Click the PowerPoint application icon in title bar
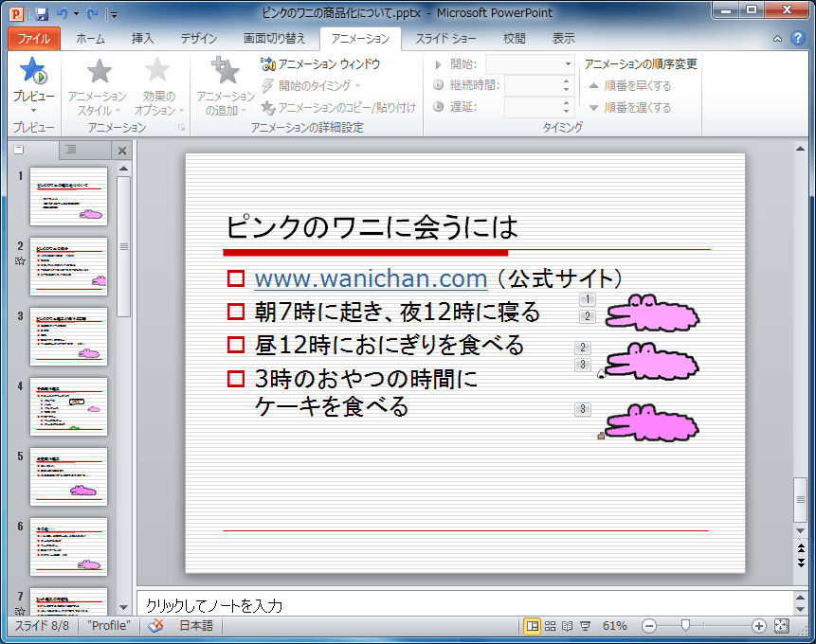This screenshot has width=816, height=644. point(17,13)
